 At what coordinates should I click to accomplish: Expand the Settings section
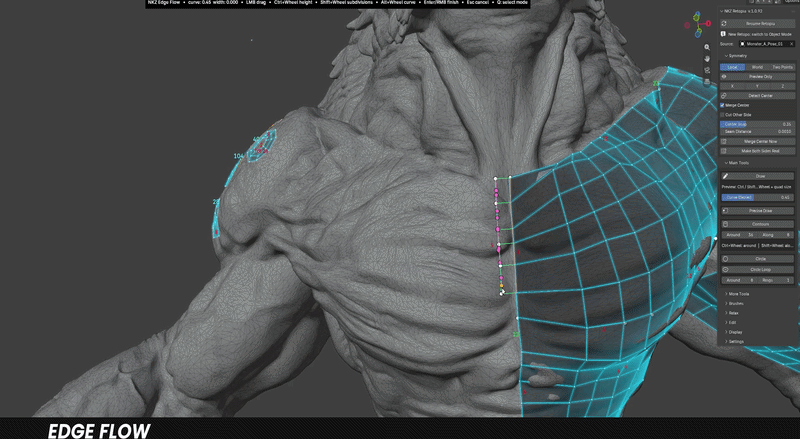[735, 342]
